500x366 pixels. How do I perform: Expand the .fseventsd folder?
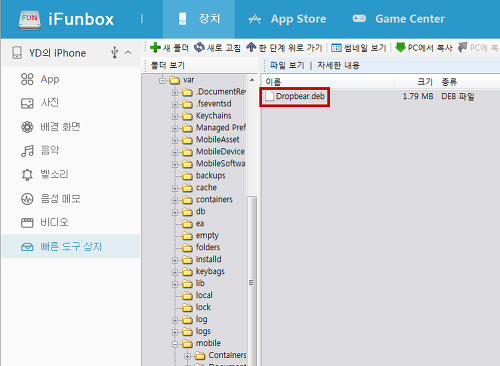[175, 104]
